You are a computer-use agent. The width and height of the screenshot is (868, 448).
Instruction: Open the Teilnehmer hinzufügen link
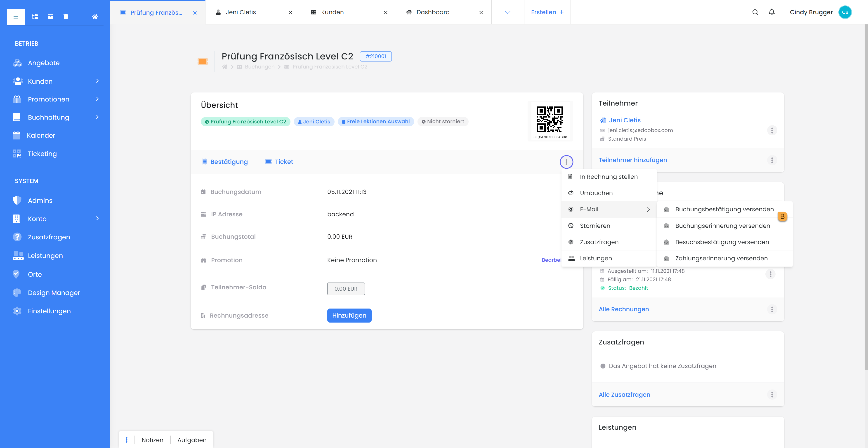pos(632,160)
